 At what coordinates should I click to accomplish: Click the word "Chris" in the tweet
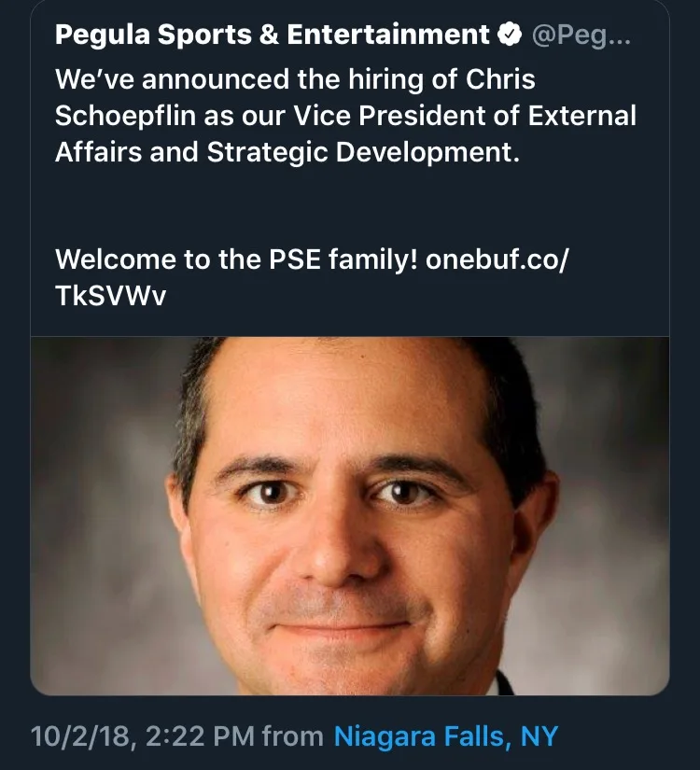click(x=500, y=79)
